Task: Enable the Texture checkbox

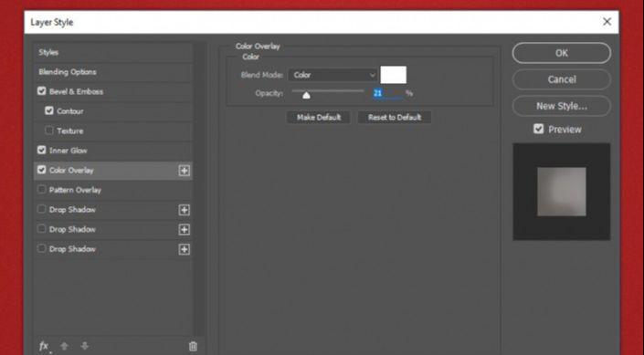Action: pos(49,131)
